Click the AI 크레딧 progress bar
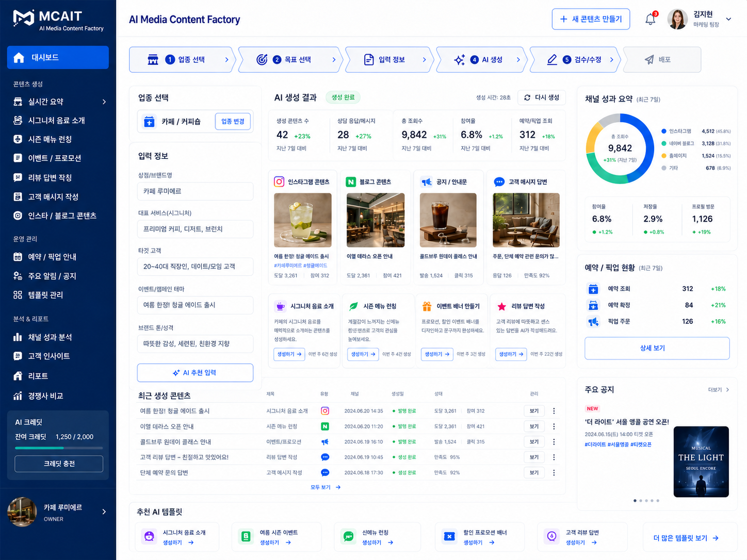Viewport: 747px width, 560px height. pyautogui.click(x=59, y=448)
